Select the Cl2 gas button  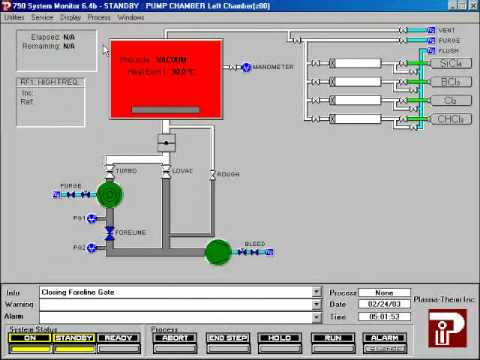point(451,101)
